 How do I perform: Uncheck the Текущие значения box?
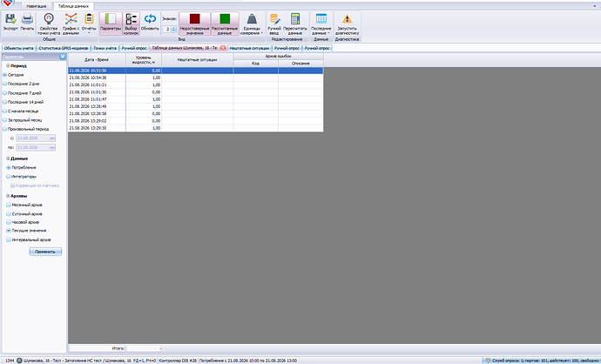coord(9,231)
